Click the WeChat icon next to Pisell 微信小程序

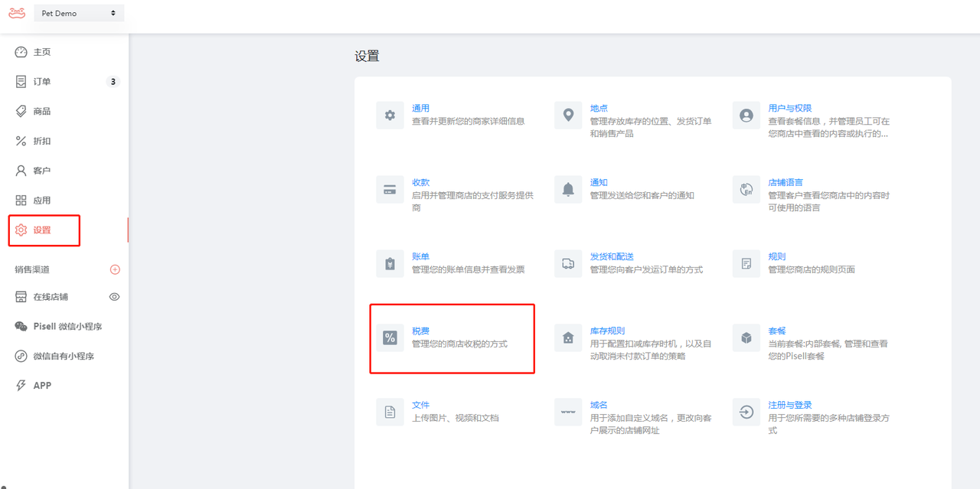point(21,326)
